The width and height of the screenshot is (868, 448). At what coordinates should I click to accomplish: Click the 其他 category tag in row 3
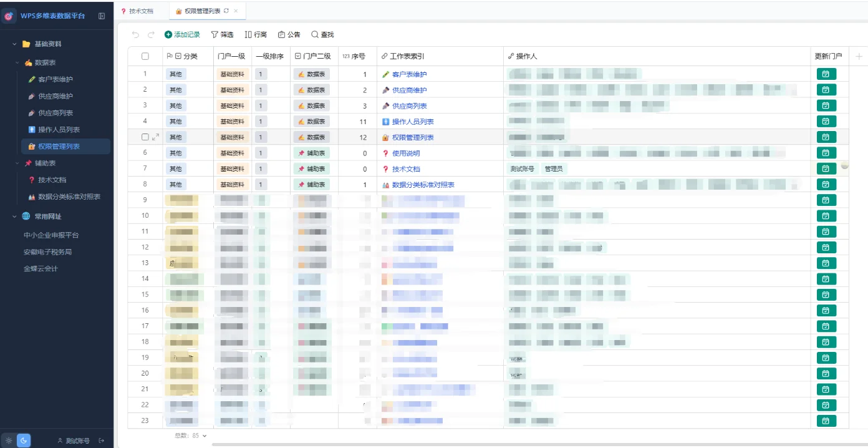pyautogui.click(x=176, y=105)
